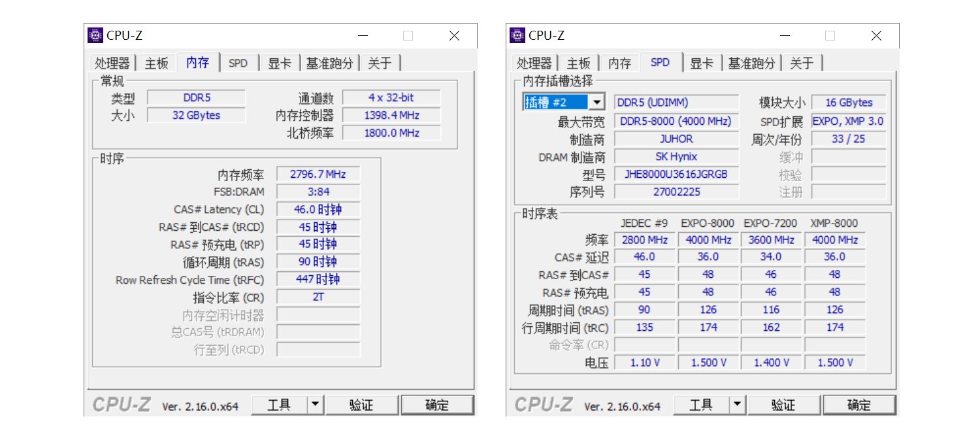980x438 pixels.
Task: Switch to SPD tab in left window
Action: click(x=238, y=63)
